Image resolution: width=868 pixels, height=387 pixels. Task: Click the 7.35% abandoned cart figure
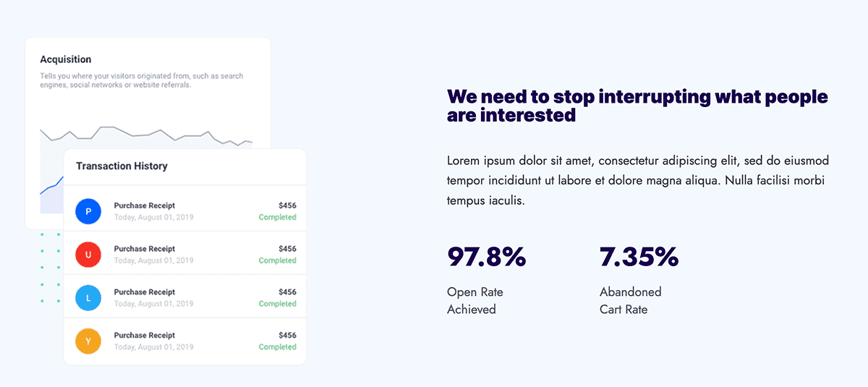pyautogui.click(x=639, y=257)
